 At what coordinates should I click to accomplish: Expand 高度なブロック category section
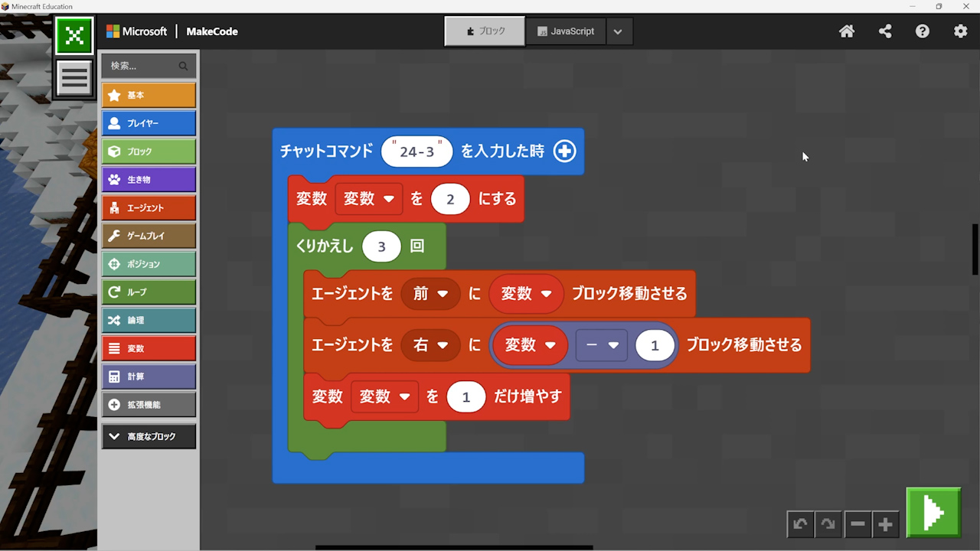tap(149, 436)
